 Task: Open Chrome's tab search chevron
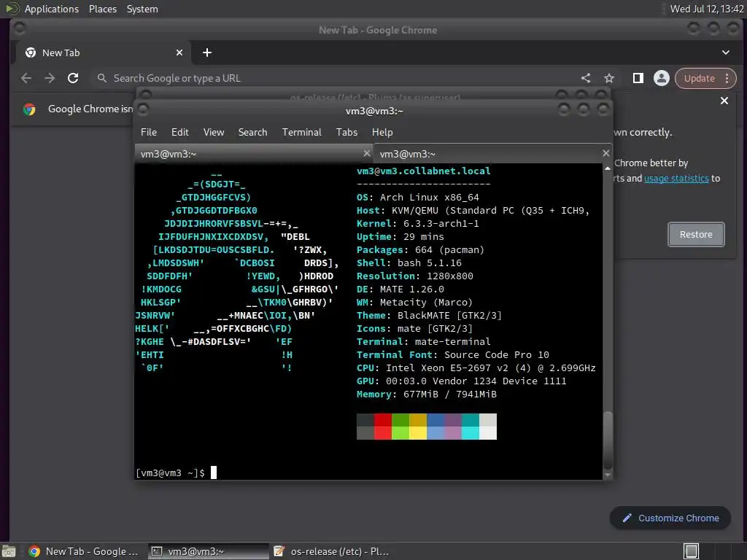(x=726, y=52)
